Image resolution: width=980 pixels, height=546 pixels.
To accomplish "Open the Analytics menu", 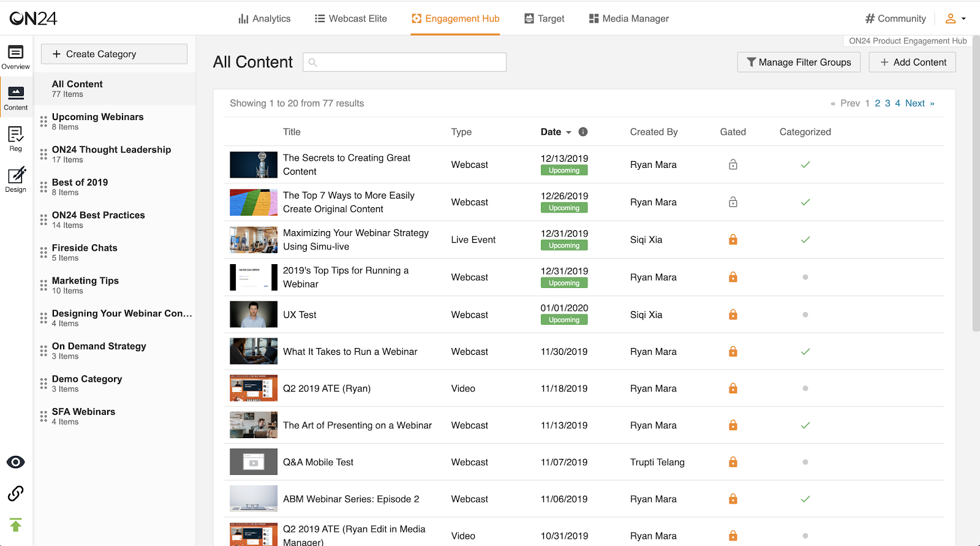I will tap(265, 18).
